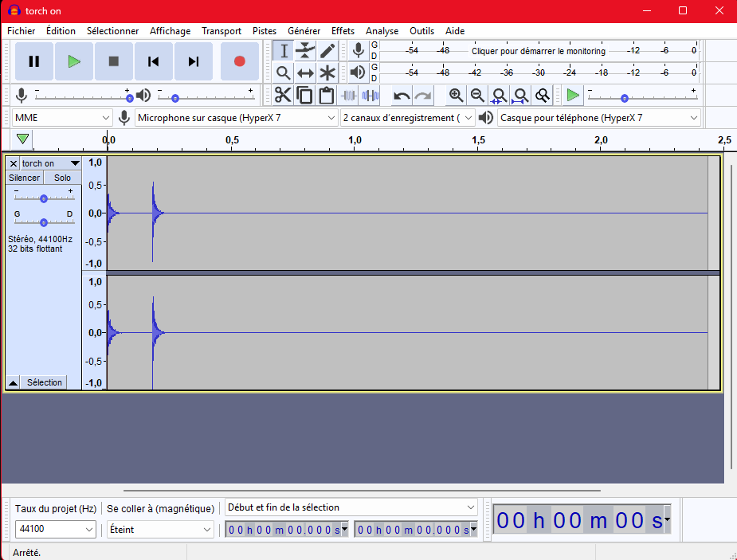The image size is (737, 560).
Task: Click the Paste clipboard icon
Action: tap(326, 96)
